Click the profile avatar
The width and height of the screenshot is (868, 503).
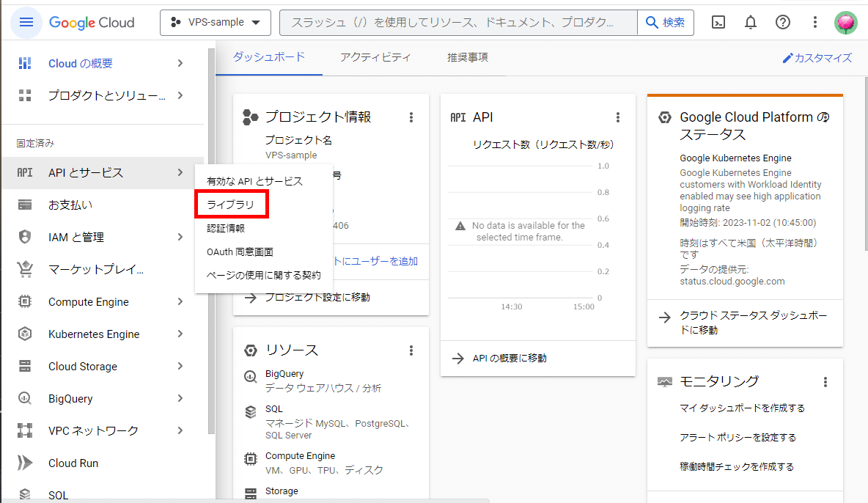click(x=845, y=22)
